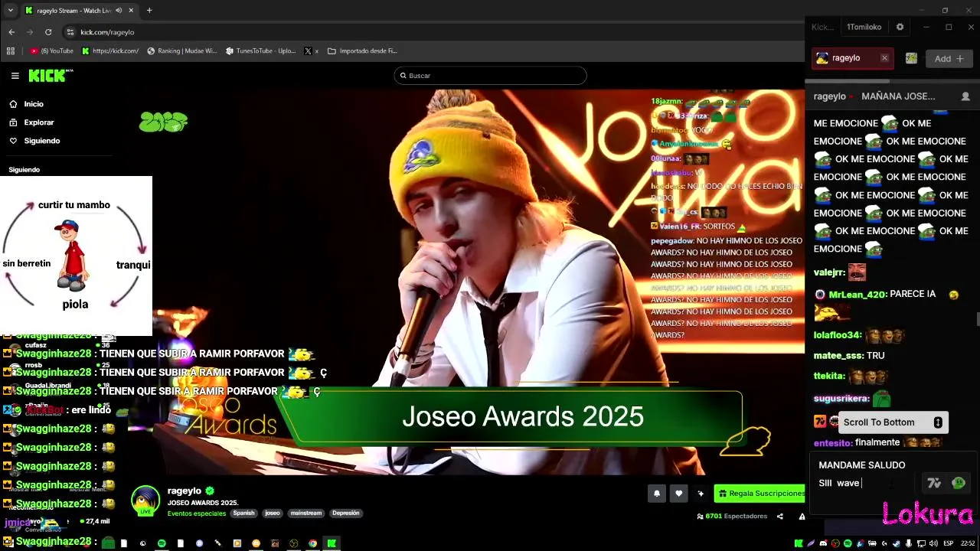Go to Inicio in Kick sidebar
The width and height of the screenshot is (980, 551).
coord(27,104)
